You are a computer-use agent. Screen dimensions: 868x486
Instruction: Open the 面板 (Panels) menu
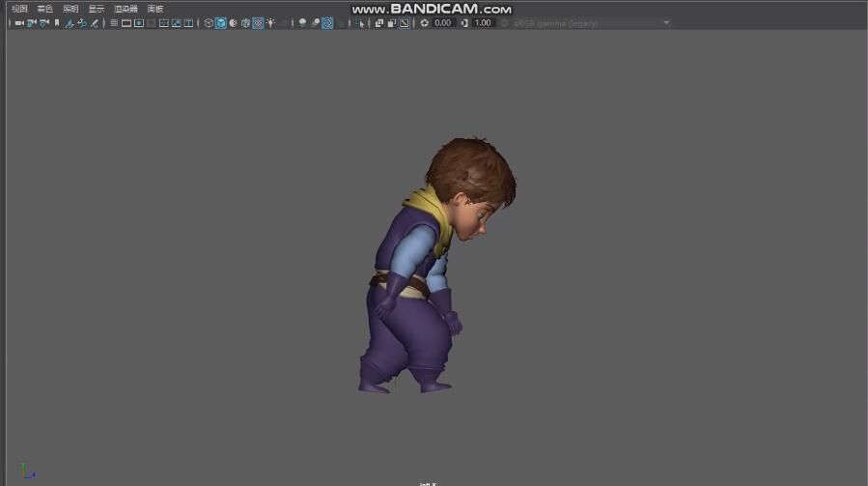pos(155,9)
